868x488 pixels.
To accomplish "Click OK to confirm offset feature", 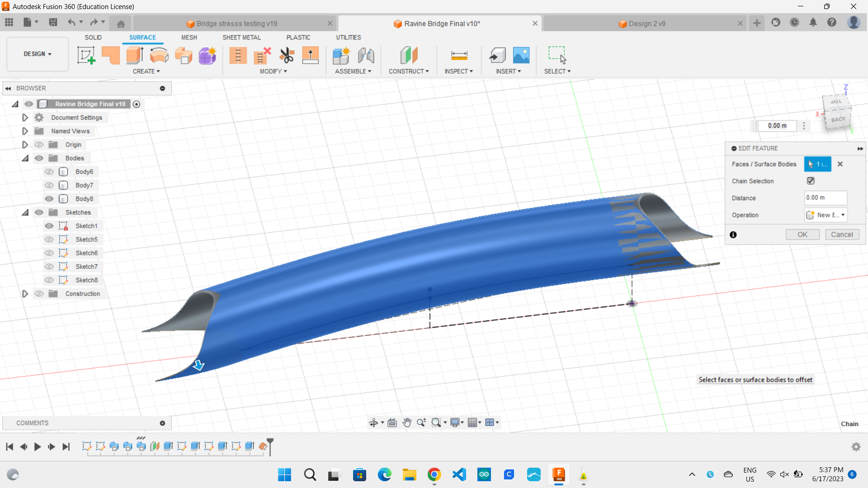I will pos(802,234).
